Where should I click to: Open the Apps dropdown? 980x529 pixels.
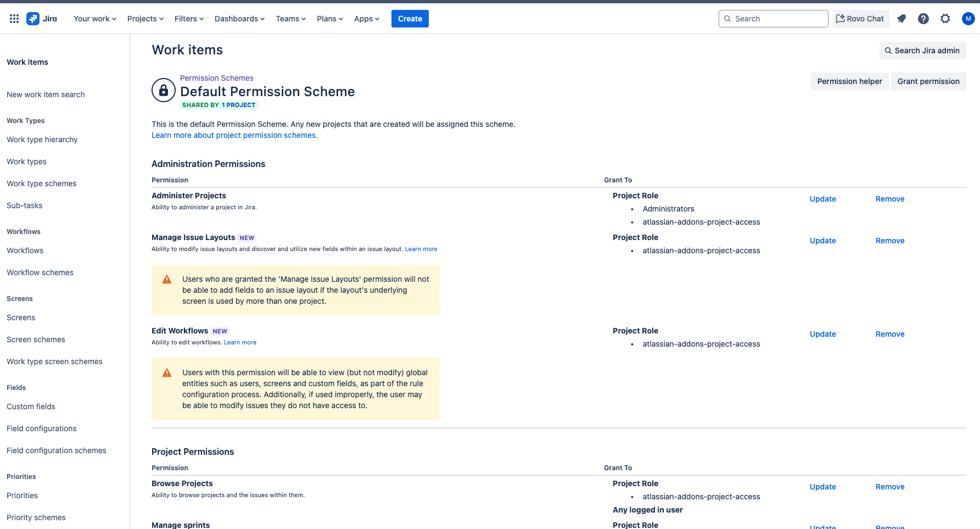[x=366, y=18]
